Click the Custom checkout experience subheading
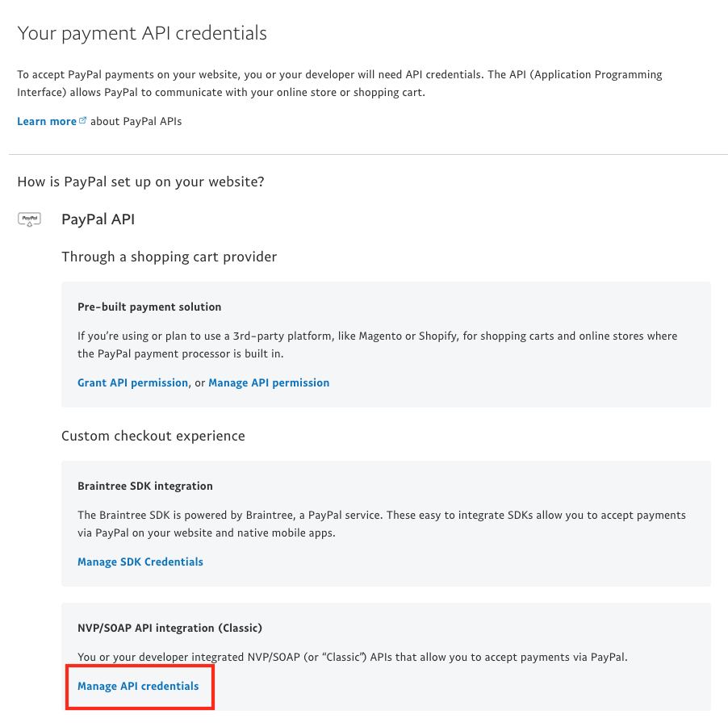 153,436
